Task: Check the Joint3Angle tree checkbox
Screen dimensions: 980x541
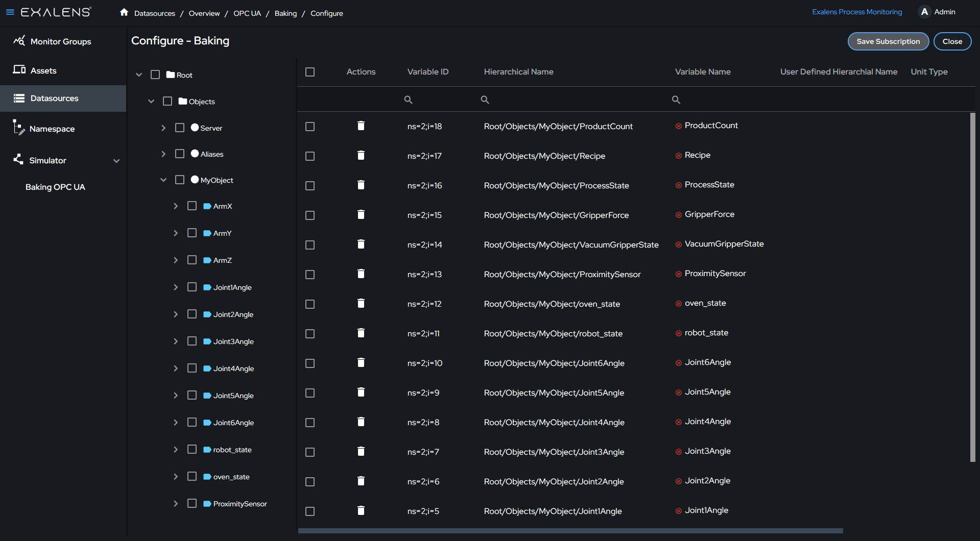Action: click(x=192, y=341)
